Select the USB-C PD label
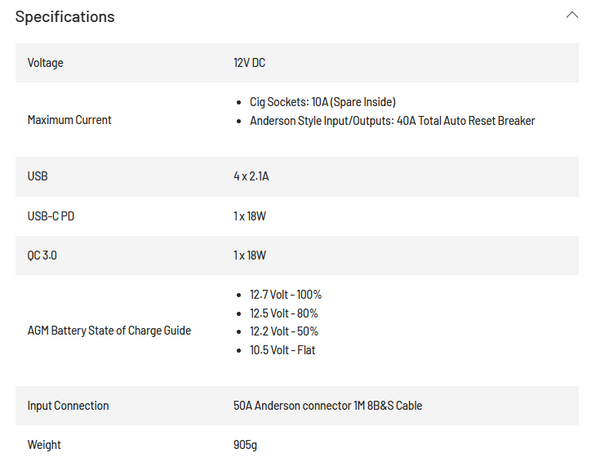Screen dimensions: 600x471 (x=51, y=216)
